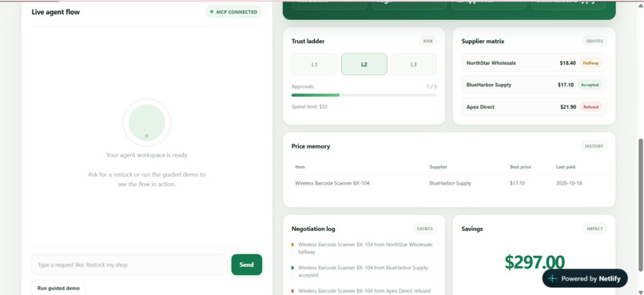Start the Run guided demo

tap(58, 288)
